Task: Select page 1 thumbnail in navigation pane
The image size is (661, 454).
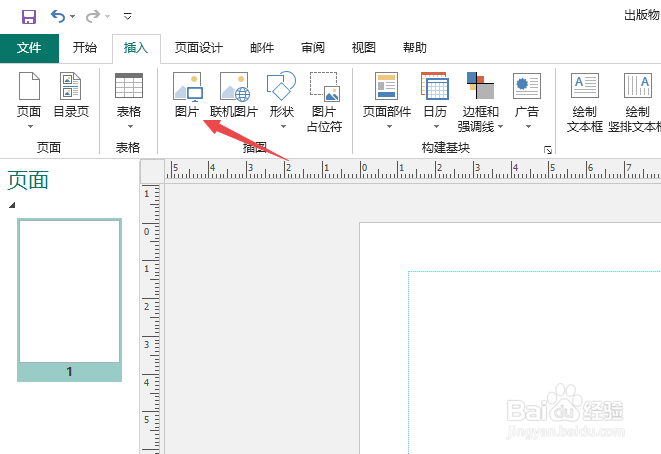Action: pos(70,300)
